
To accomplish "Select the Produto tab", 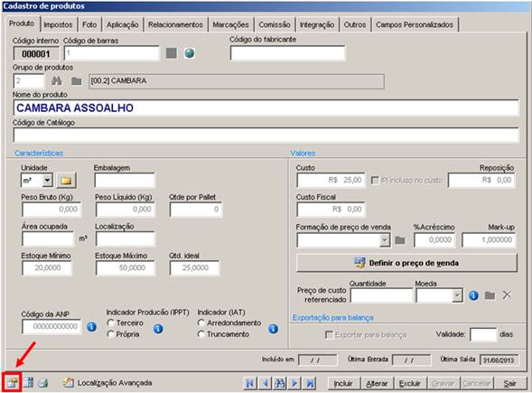I will (x=22, y=23).
